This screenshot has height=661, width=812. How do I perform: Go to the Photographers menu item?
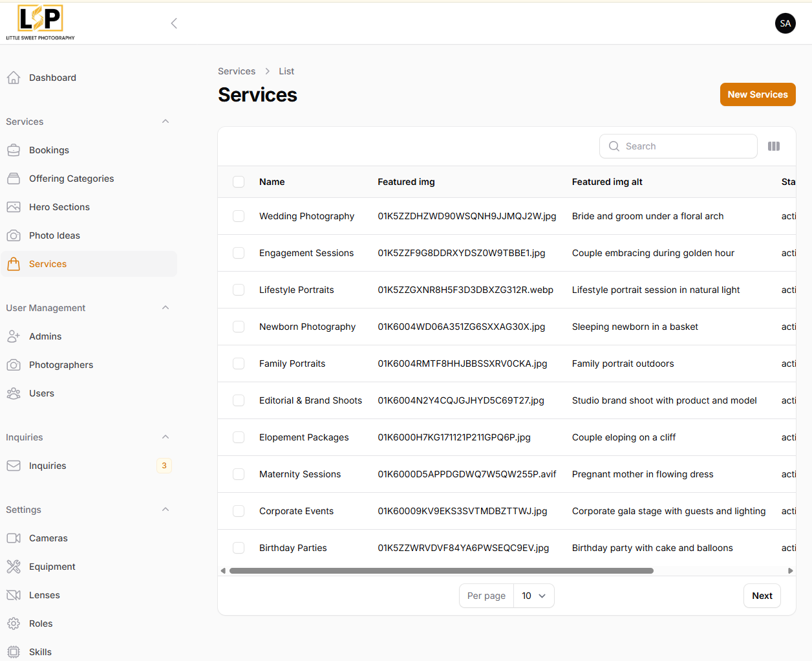tap(61, 365)
